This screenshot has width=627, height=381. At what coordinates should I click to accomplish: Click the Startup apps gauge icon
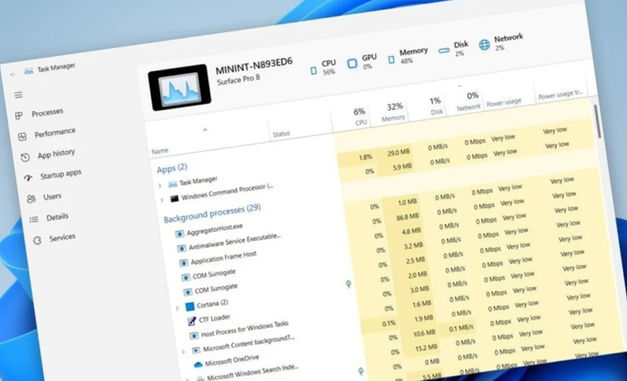coord(28,178)
